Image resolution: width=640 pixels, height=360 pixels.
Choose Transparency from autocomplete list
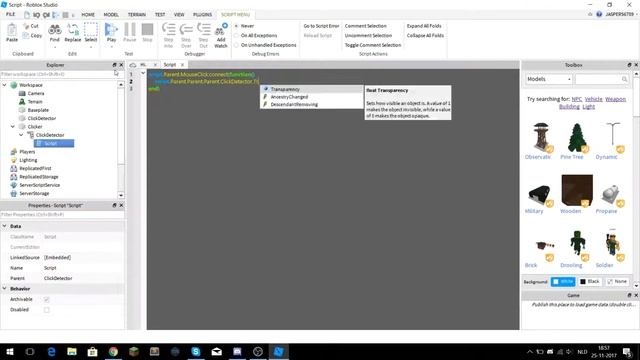[311, 89]
